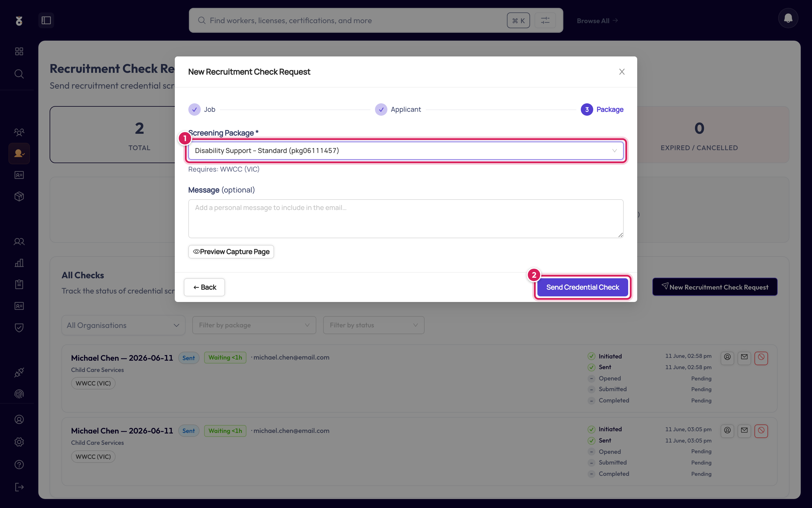Open the shield check icon in sidebar

[19, 328]
